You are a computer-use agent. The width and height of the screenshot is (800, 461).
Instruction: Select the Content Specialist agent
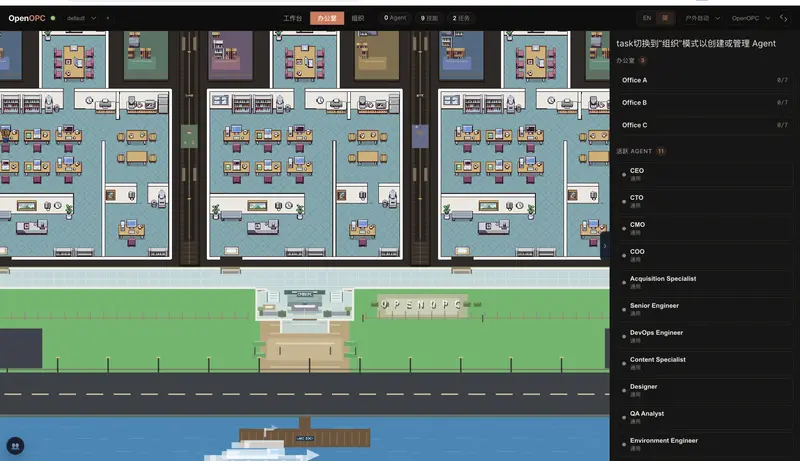pos(704,363)
